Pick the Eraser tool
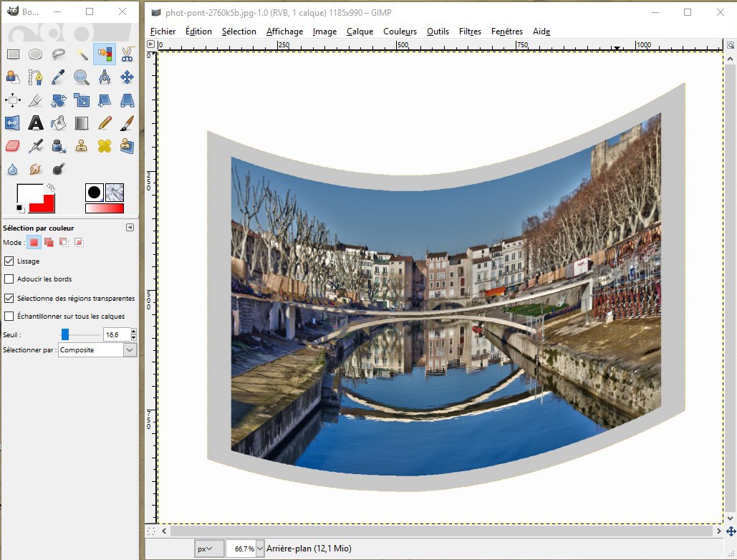737x560 pixels. point(13,146)
